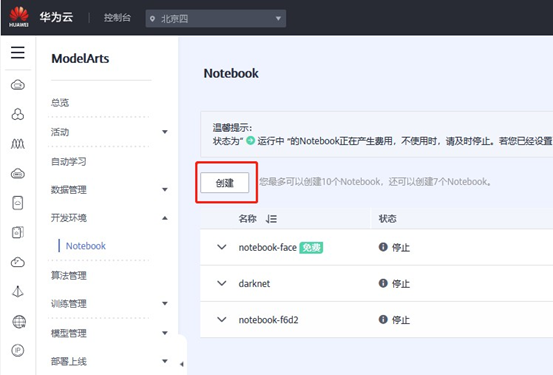Sort the list by name column icon
Image resolution: width=553 pixels, height=375 pixels.
271,219
